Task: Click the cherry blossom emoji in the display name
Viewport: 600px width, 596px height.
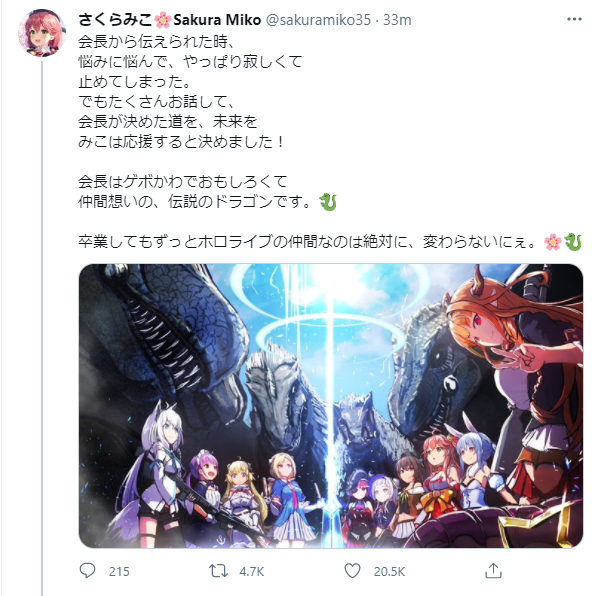Action: (x=163, y=20)
